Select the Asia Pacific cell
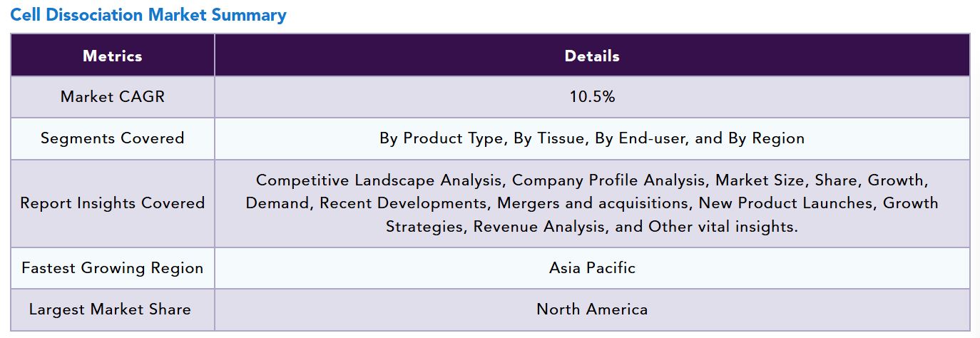 coord(592,268)
